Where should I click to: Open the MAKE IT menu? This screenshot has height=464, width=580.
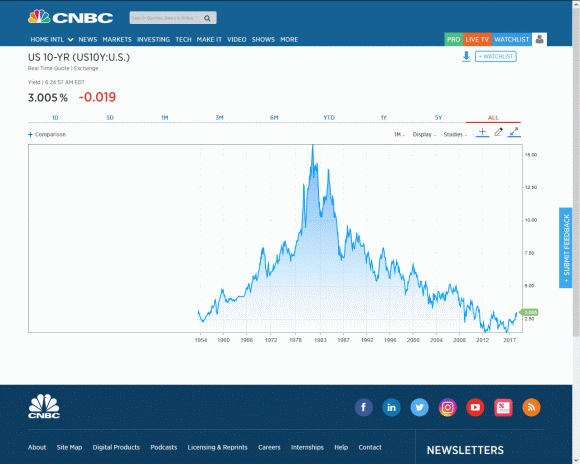coord(209,40)
